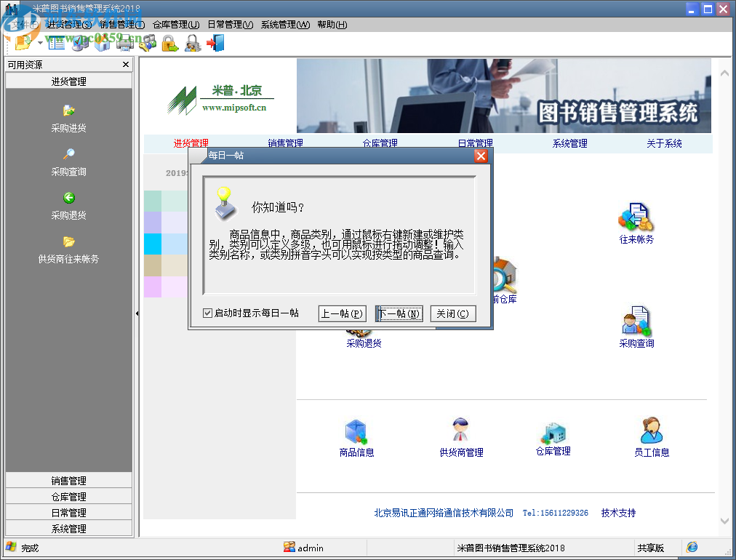
Task: Expand 销售管理 section in sidebar
Action: pos(69,481)
